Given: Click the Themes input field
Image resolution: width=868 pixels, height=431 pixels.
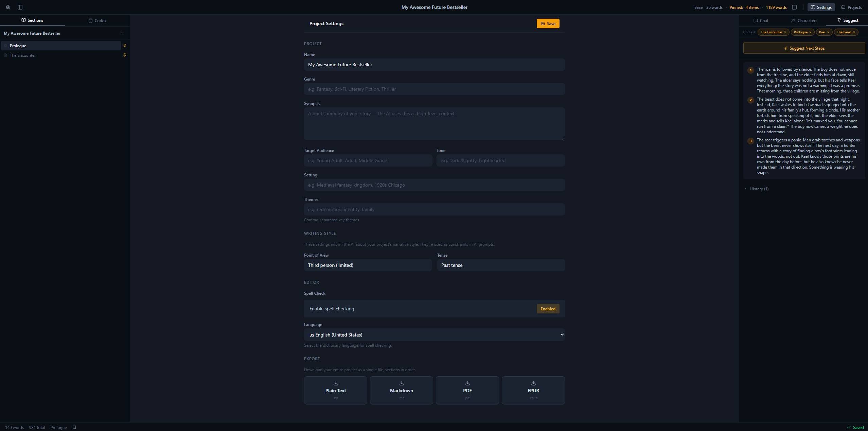Looking at the screenshot, I should pos(434,209).
